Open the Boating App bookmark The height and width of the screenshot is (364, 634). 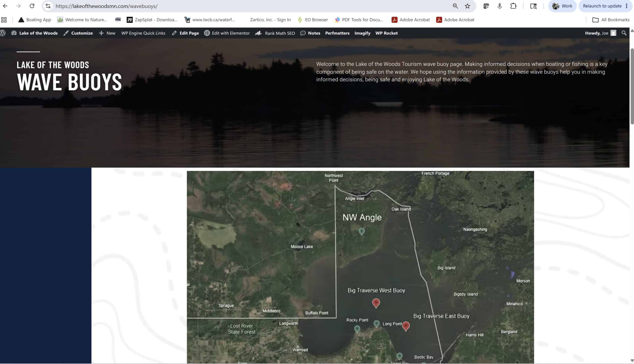click(35, 20)
